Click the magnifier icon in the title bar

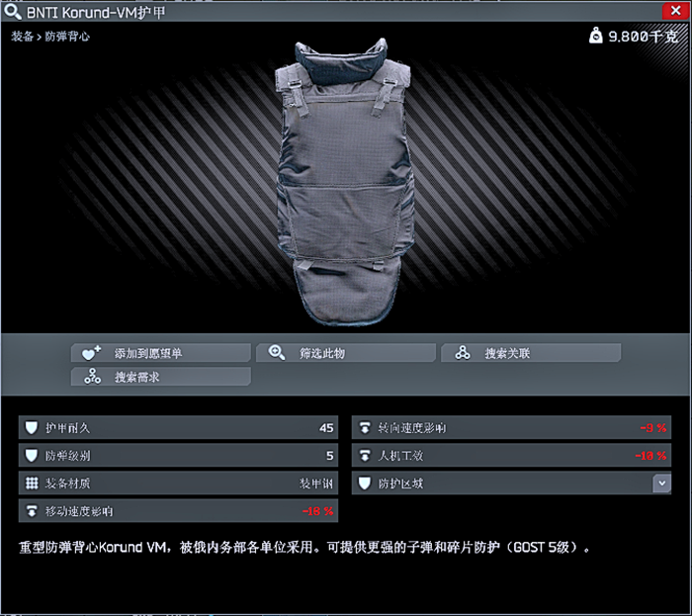coord(12,12)
